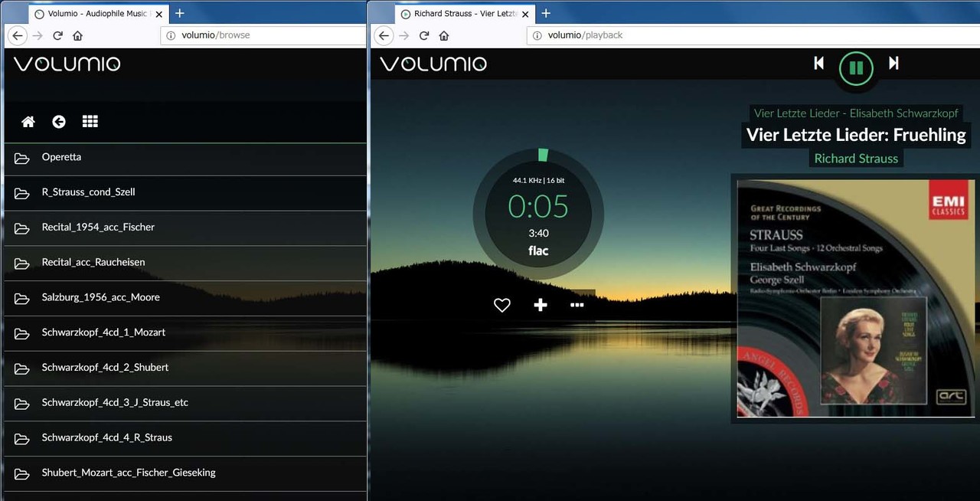Open the three-dots more options menu
This screenshot has width=980, height=501.
[577, 305]
